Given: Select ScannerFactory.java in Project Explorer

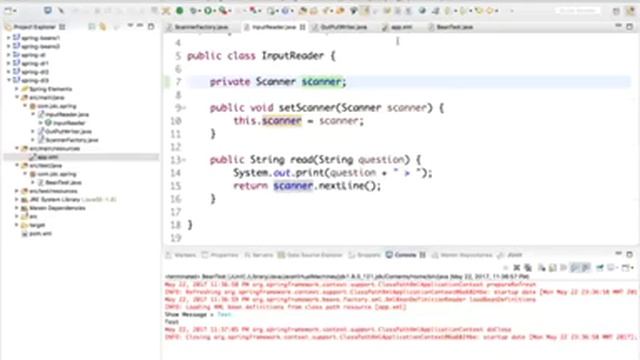Looking at the screenshot, I should click(71, 140).
